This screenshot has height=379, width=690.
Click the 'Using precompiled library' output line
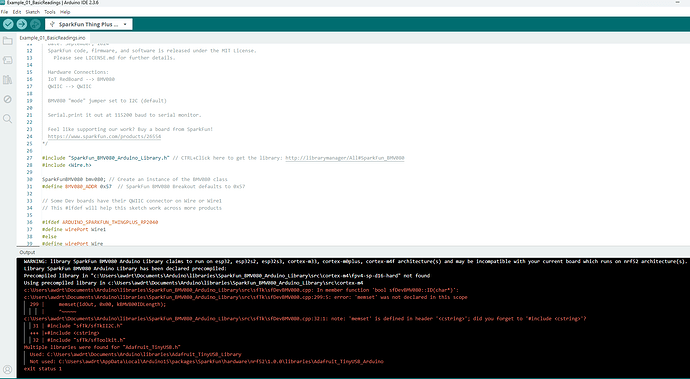click(x=194, y=283)
